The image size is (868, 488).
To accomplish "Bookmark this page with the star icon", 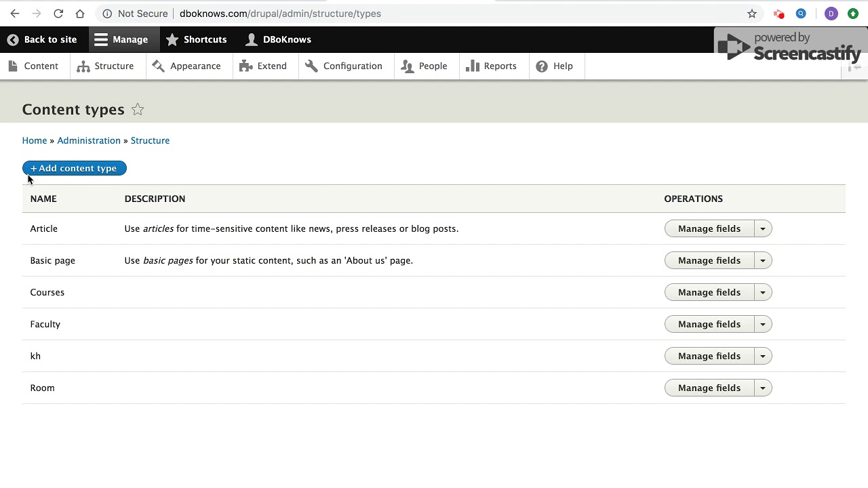I will click(x=752, y=14).
